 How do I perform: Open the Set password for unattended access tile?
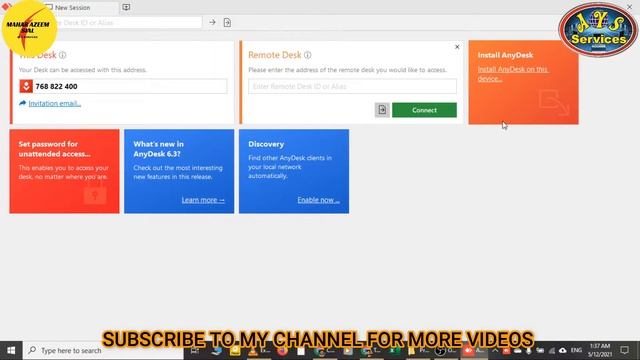point(64,171)
